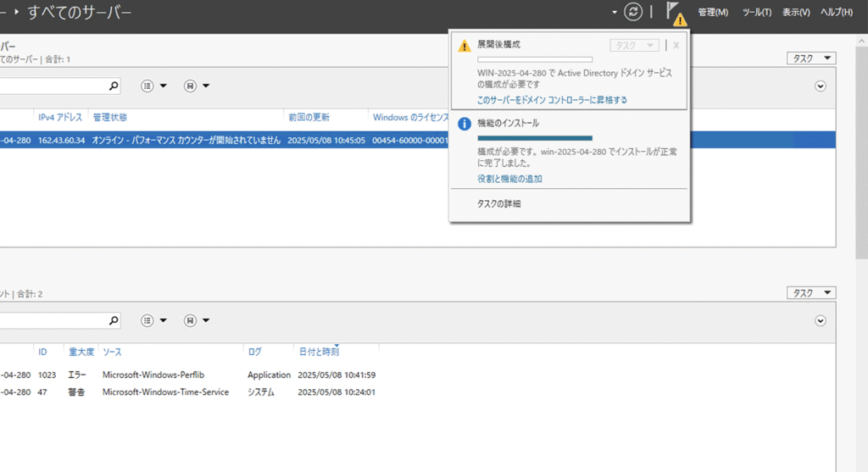Open the events saved query icon

pos(190,320)
